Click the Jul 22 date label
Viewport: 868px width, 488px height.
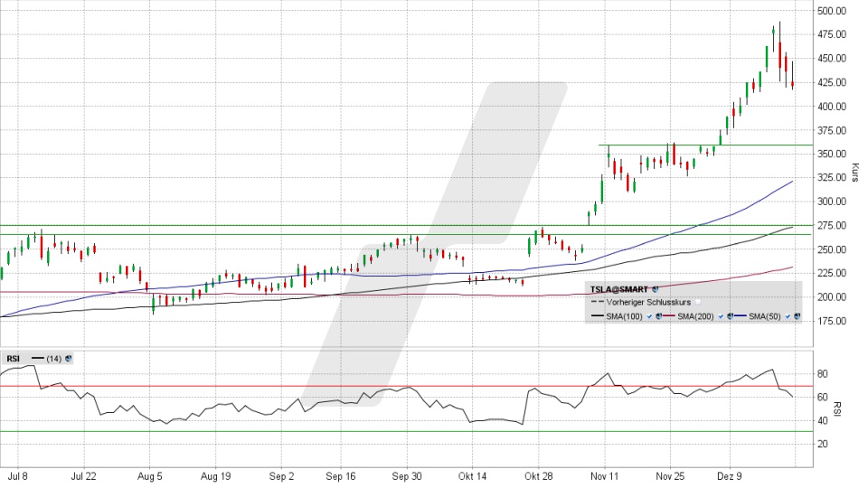click(x=83, y=476)
